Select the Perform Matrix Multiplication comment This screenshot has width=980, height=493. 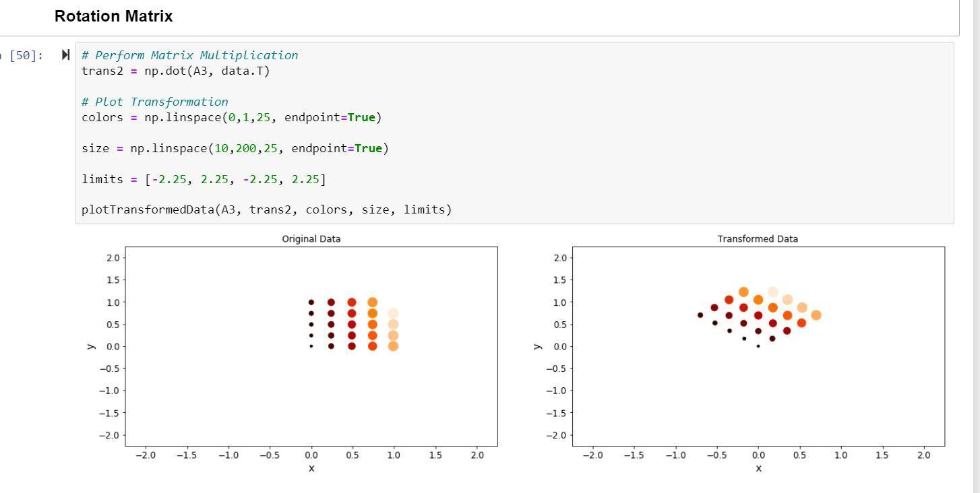189,55
